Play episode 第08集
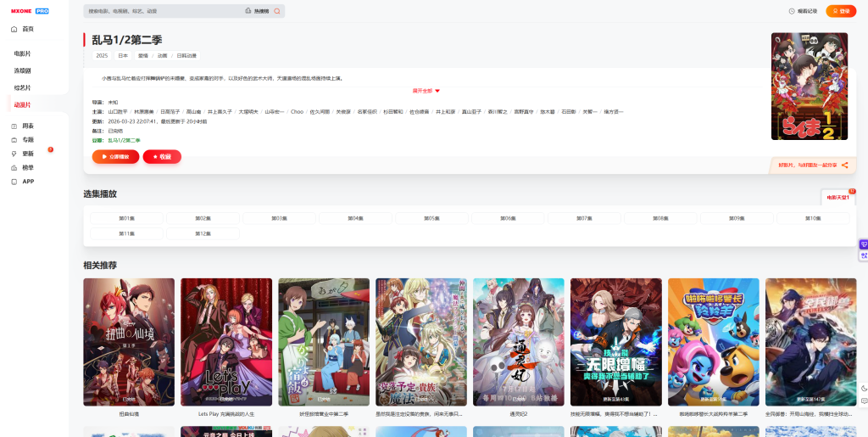Image resolution: width=868 pixels, height=437 pixels. 661,219
